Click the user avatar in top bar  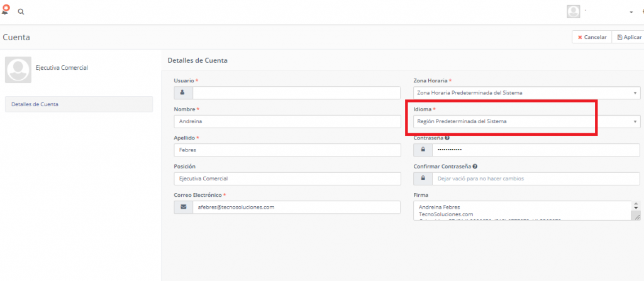[573, 12]
